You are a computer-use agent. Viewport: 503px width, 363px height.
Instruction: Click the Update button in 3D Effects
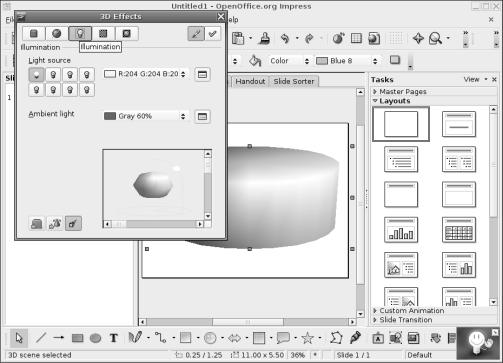(196, 33)
